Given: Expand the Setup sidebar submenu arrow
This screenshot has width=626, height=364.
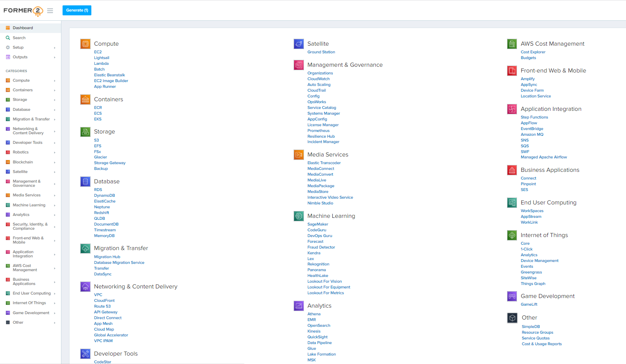Looking at the screenshot, I should pos(55,48).
